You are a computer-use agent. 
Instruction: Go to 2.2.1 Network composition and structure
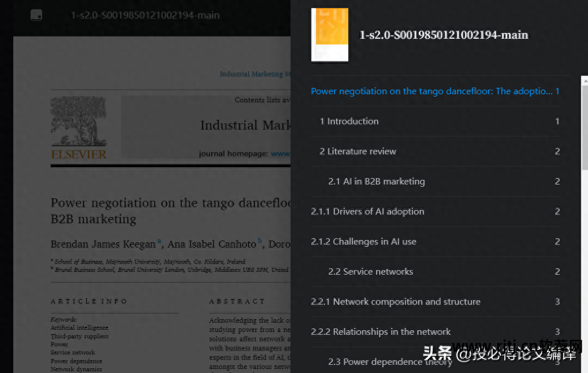395,301
